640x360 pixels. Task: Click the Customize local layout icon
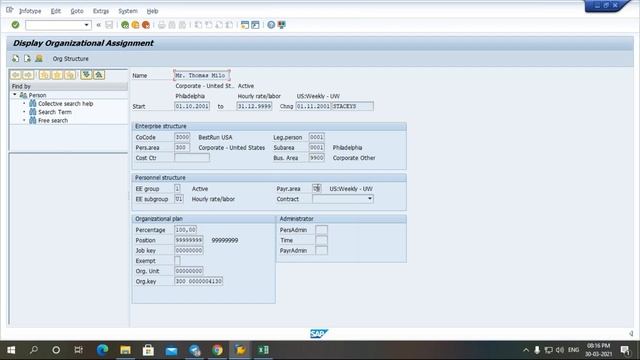click(282, 25)
